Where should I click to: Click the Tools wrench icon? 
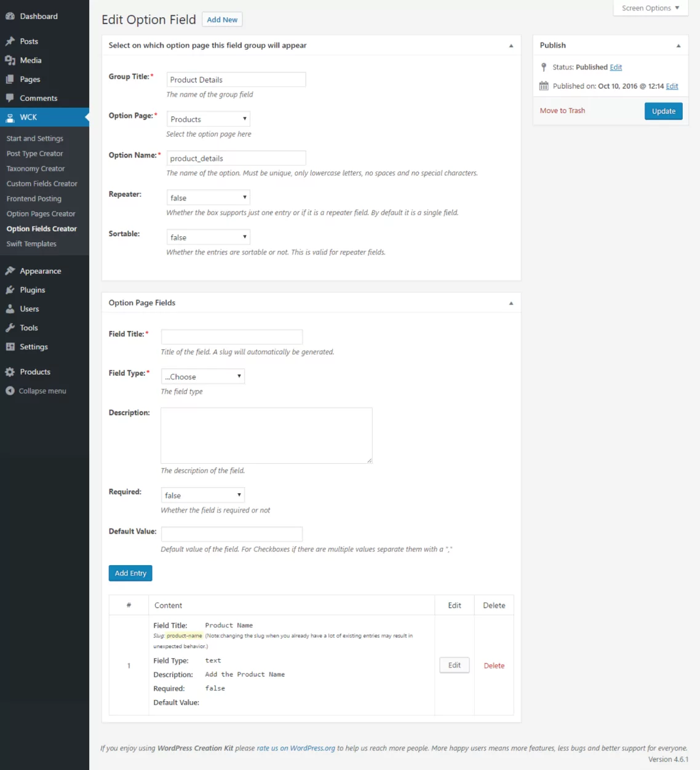click(10, 328)
